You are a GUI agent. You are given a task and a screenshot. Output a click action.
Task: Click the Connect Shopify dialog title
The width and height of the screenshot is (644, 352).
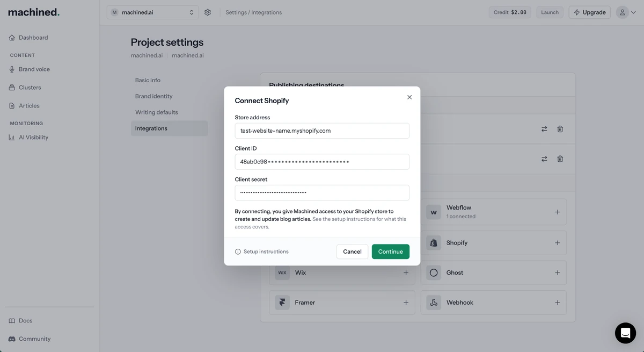[x=262, y=100]
